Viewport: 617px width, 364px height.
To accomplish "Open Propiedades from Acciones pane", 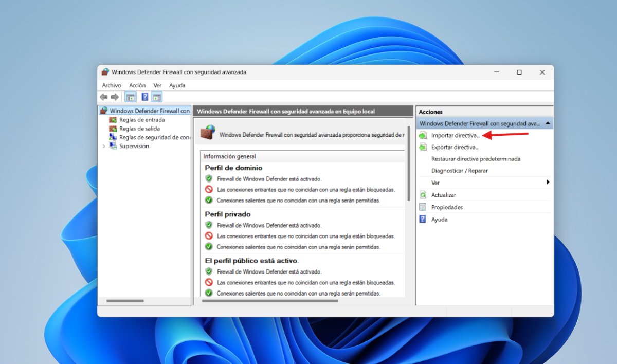I will coord(447,207).
